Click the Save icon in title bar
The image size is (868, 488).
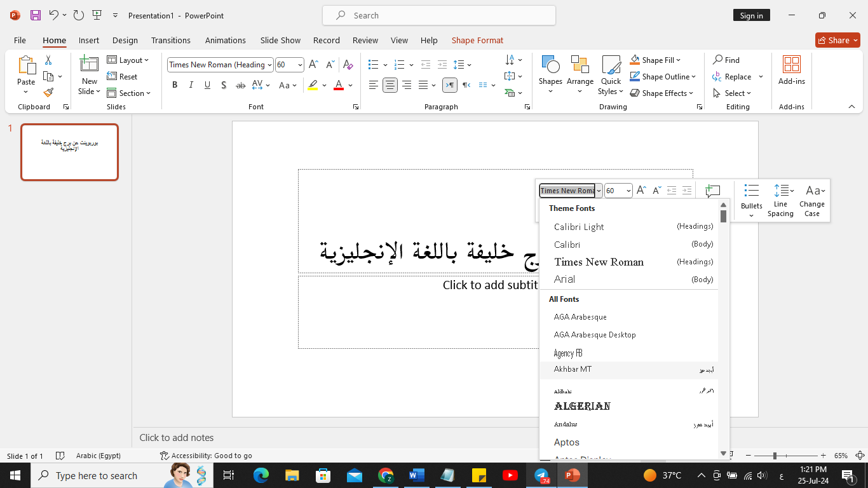pos(36,15)
